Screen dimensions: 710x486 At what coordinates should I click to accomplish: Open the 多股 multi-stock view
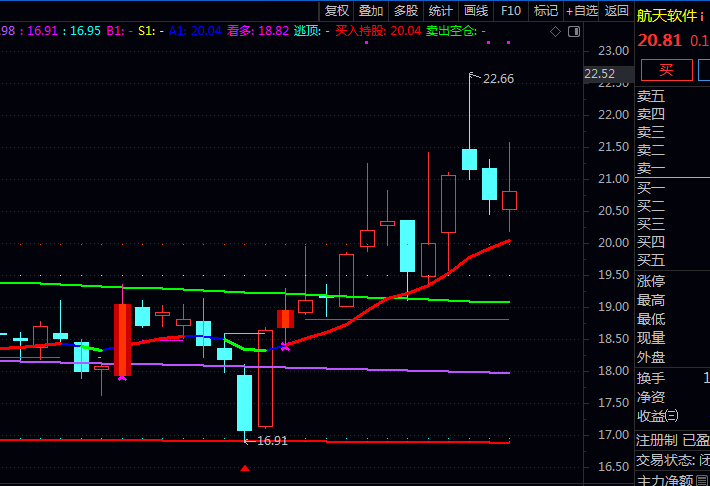pyautogui.click(x=405, y=11)
